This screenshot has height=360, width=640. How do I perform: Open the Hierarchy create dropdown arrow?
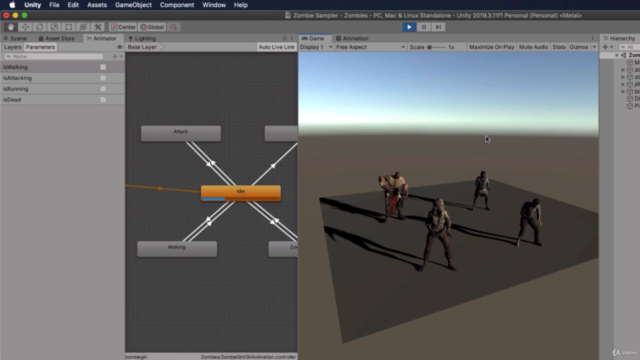(611, 47)
